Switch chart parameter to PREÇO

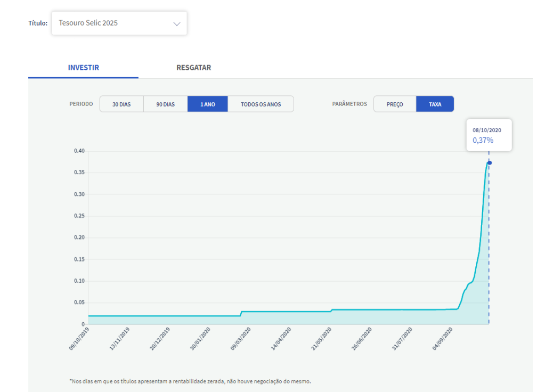tap(394, 104)
